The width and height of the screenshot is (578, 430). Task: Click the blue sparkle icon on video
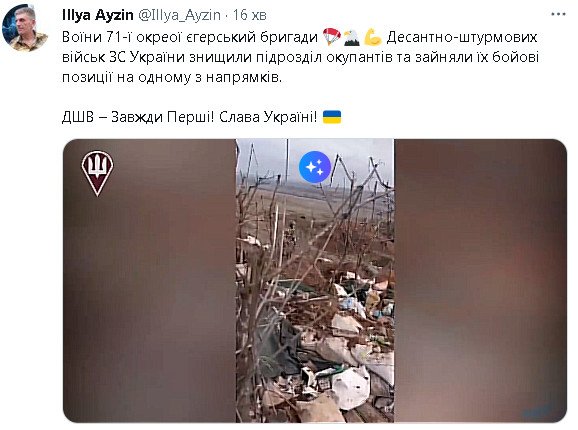(x=314, y=167)
